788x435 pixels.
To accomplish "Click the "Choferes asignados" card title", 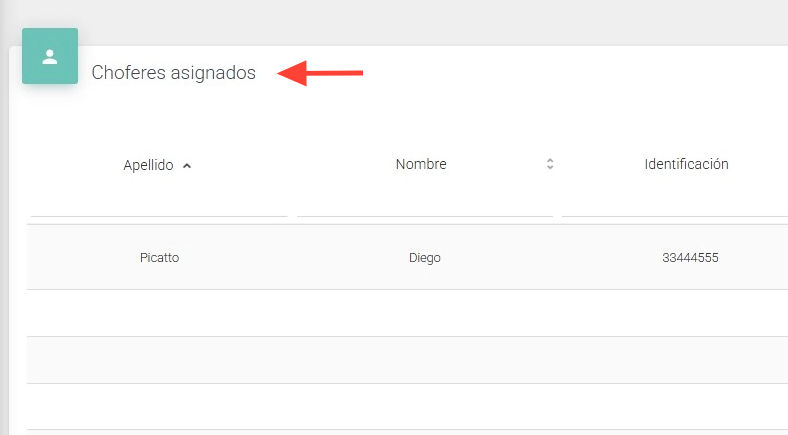I will point(173,73).
